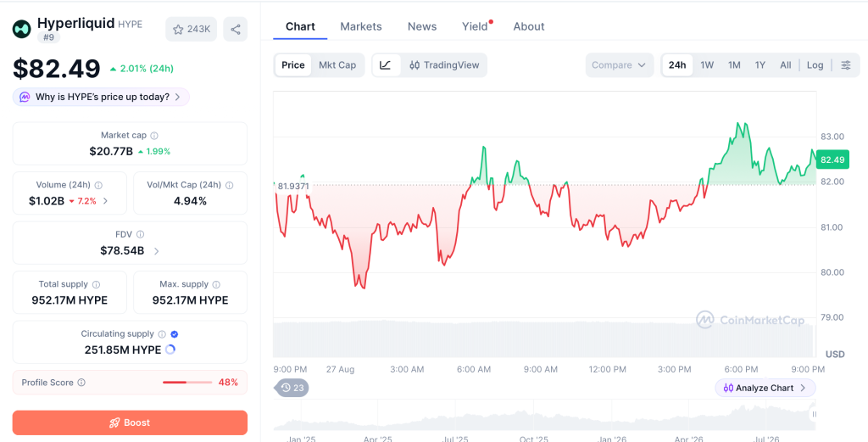Screen dimensions: 868x442
Task: Select the 1W time range
Action: pos(707,64)
